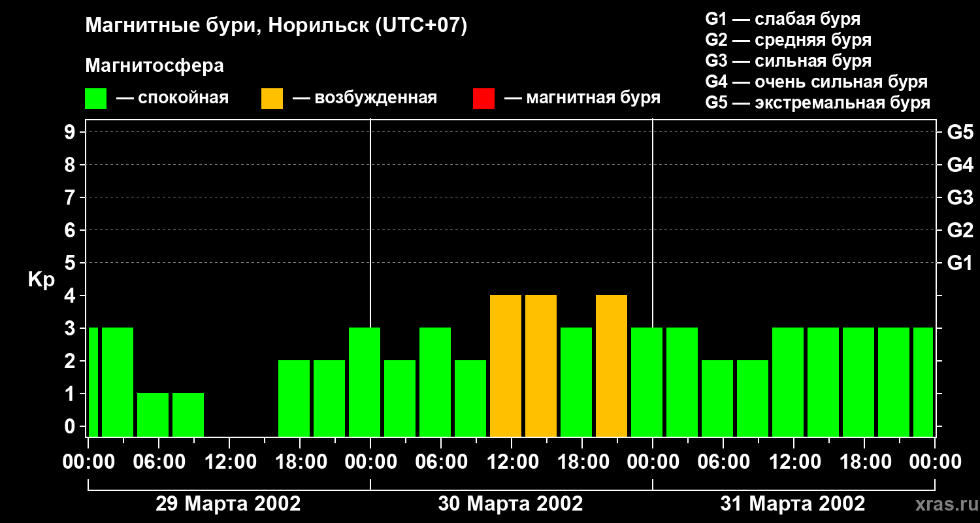Click the 'Kp' axis label
Screen dimensions: 980x523
click(x=41, y=280)
